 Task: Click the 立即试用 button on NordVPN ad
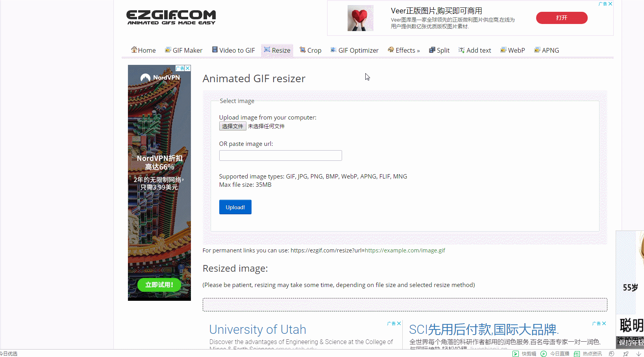[x=159, y=285]
